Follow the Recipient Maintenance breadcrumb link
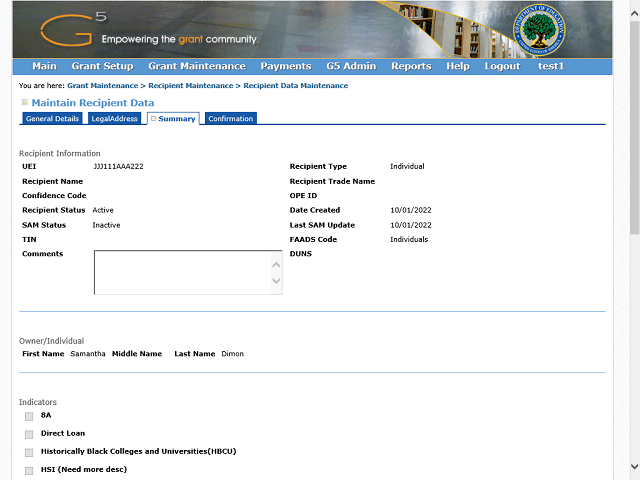Screen dimensions: 640x480 point(191,86)
